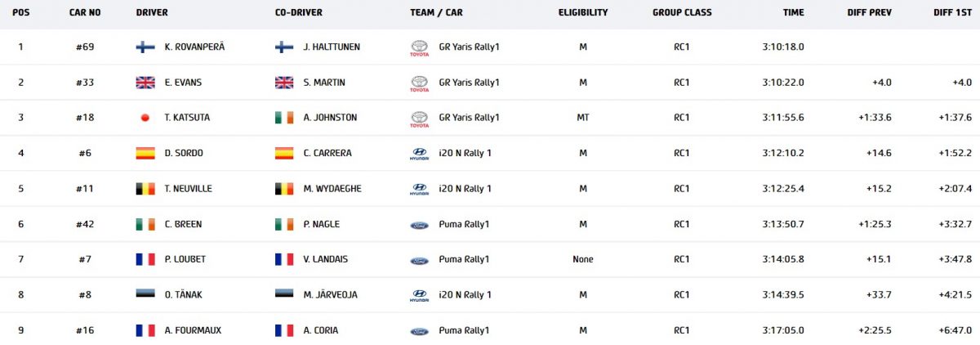980x345 pixels.
Task: Sort by the TIME column header
Action: click(x=793, y=12)
